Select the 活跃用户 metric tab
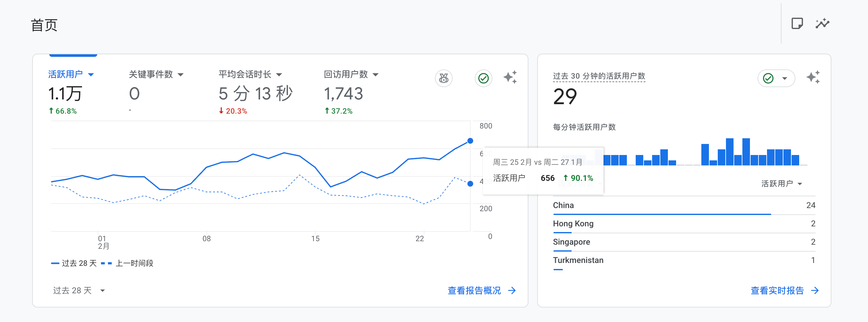This screenshot has height=322, width=868. click(65, 74)
